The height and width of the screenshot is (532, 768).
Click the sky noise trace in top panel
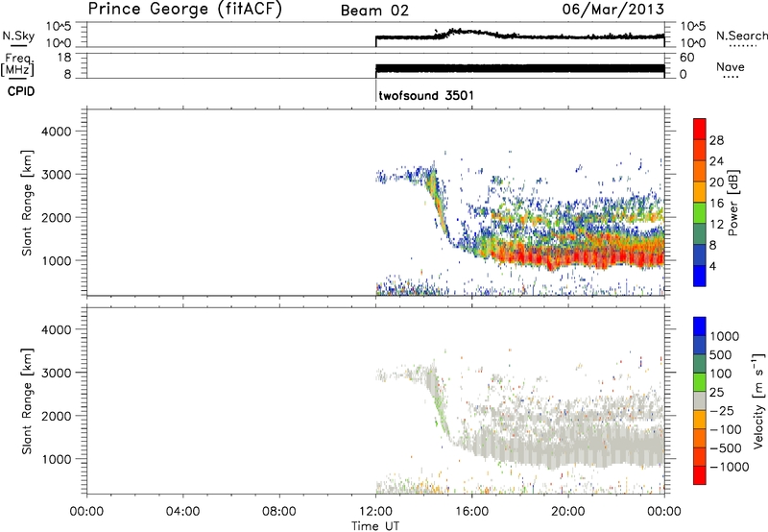coord(519,36)
